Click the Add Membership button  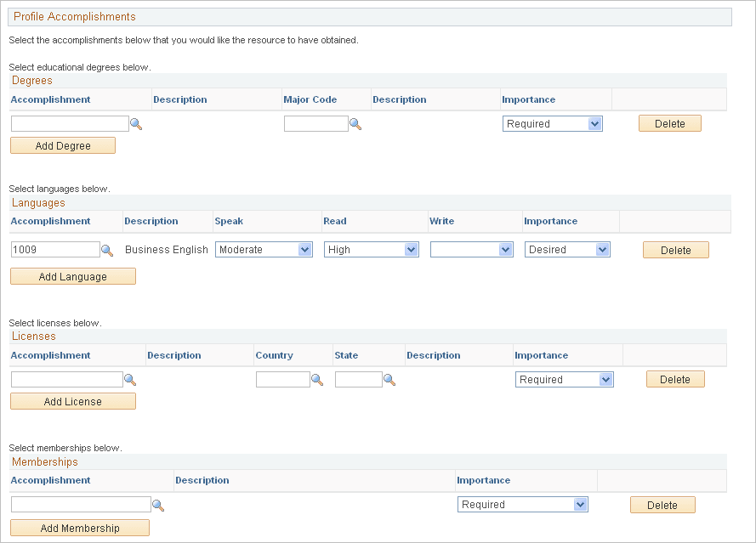pos(79,528)
